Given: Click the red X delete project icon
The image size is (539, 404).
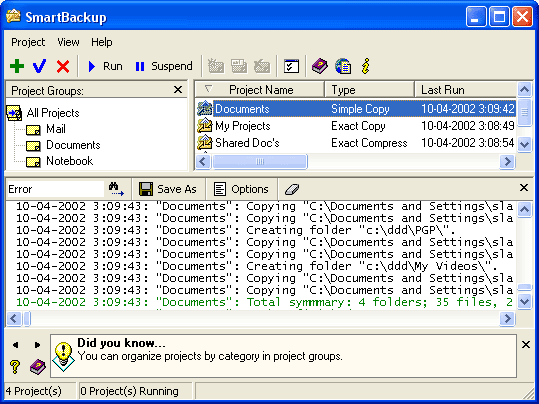Looking at the screenshot, I should [63, 66].
